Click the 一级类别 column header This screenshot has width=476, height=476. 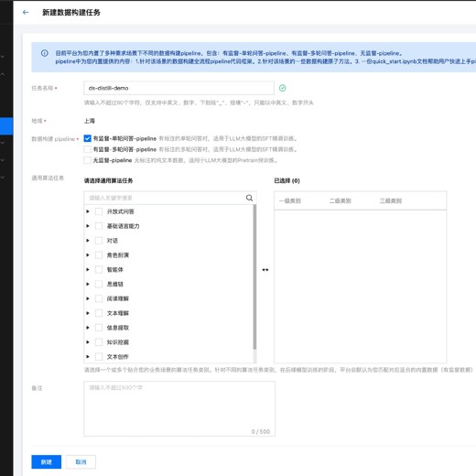(290, 200)
